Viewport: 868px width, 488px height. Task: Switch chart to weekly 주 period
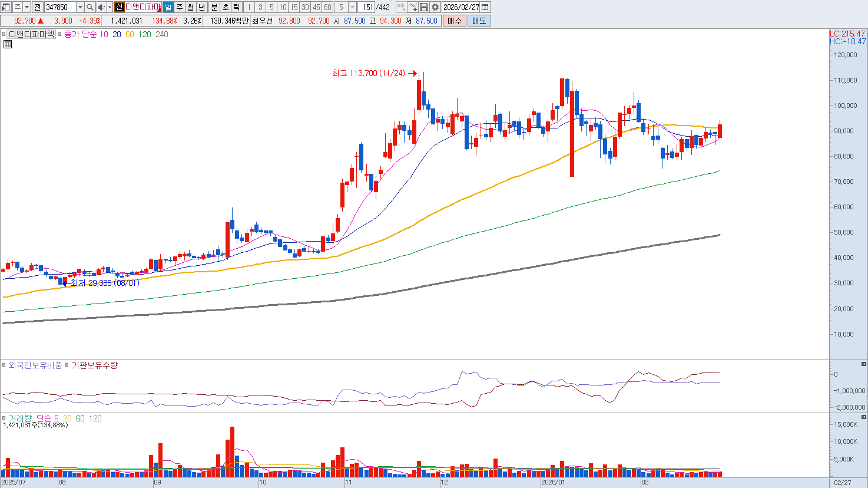pyautogui.click(x=180, y=7)
